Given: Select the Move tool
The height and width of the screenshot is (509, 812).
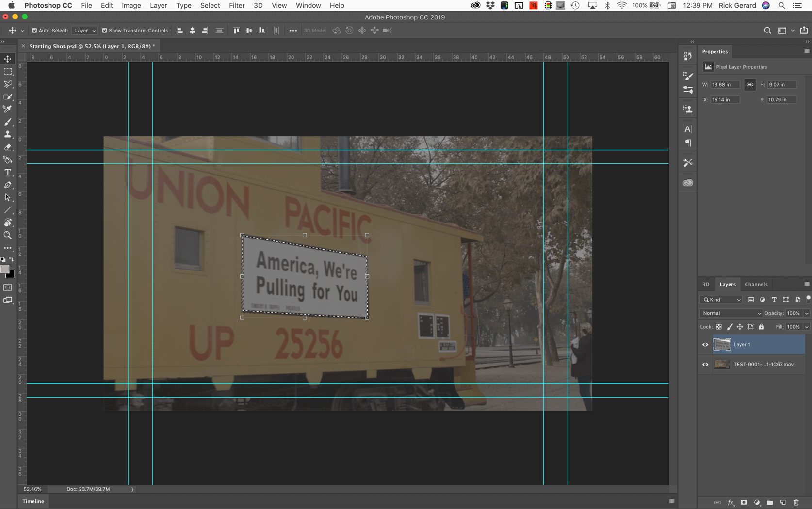Looking at the screenshot, I should [x=8, y=59].
